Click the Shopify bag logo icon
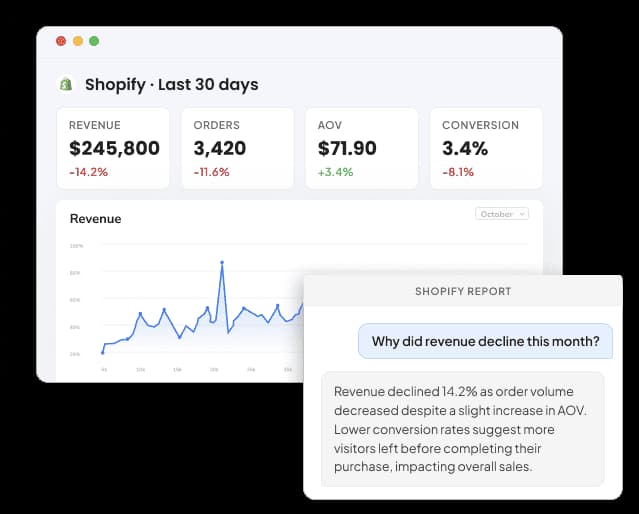The width and height of the screenshot is (639, 514). click(x=66, y=84)
